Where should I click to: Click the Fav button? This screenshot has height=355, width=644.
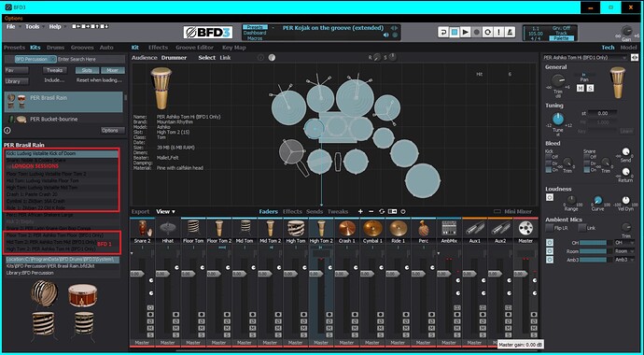(17, 70)
